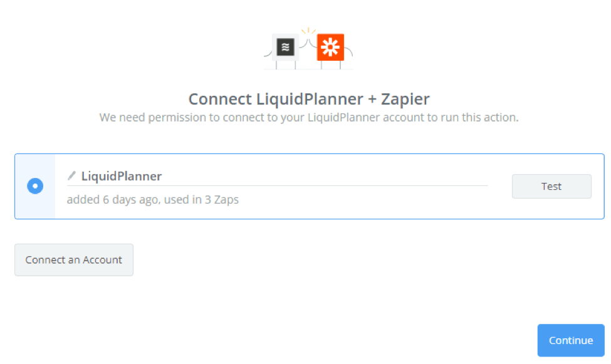611x364 pixels.
Task: Click the 'added 6 days ago' account details text
Action: point(152,199)
